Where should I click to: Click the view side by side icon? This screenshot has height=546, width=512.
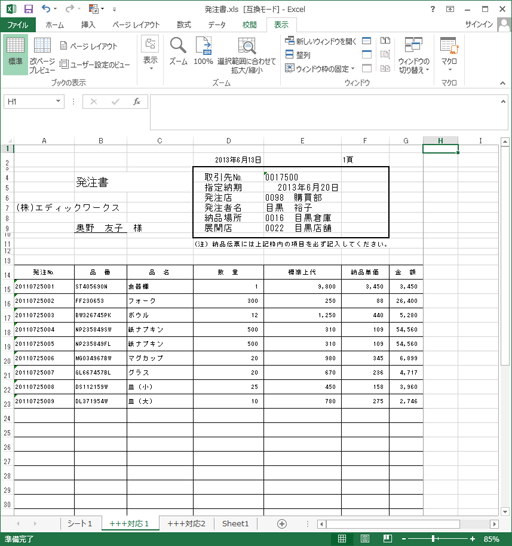(x=385, y=41)
